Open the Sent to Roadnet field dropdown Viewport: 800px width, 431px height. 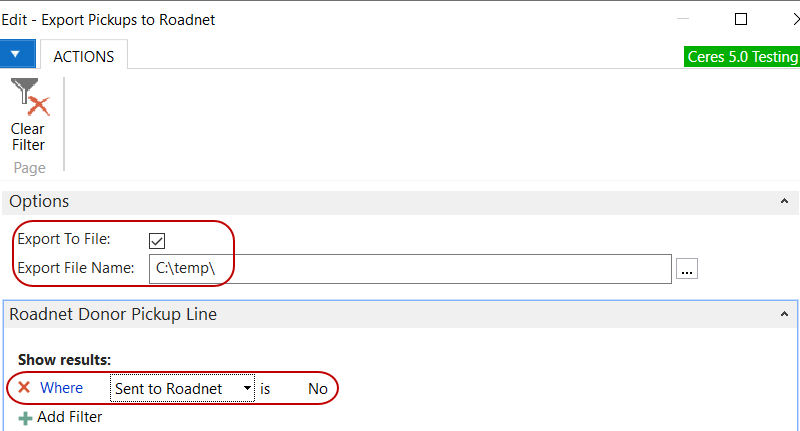coord(246,388)
